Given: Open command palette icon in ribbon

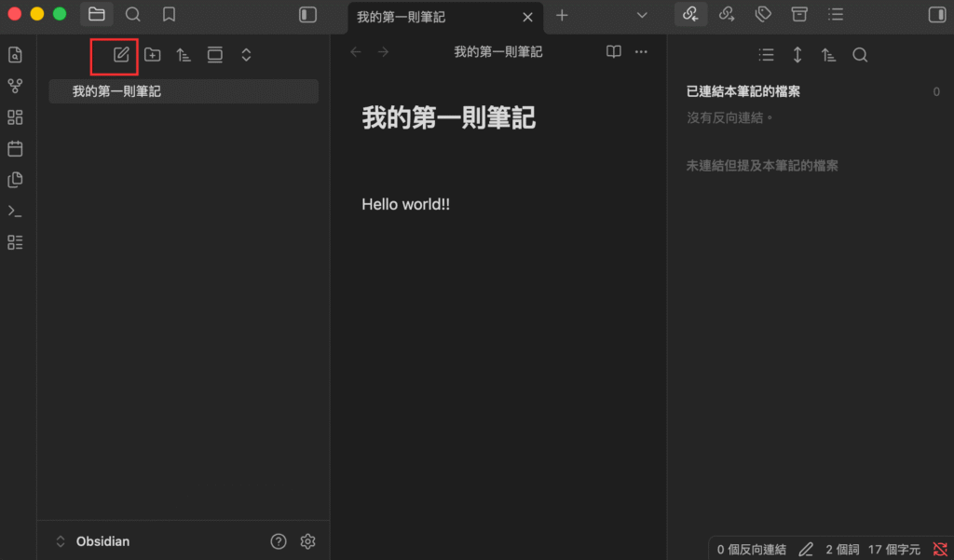Looking at the screenshot, I should click(15, 212).
